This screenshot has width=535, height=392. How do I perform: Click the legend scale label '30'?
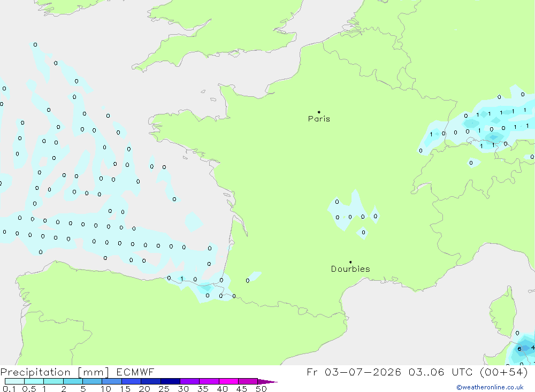184,389
